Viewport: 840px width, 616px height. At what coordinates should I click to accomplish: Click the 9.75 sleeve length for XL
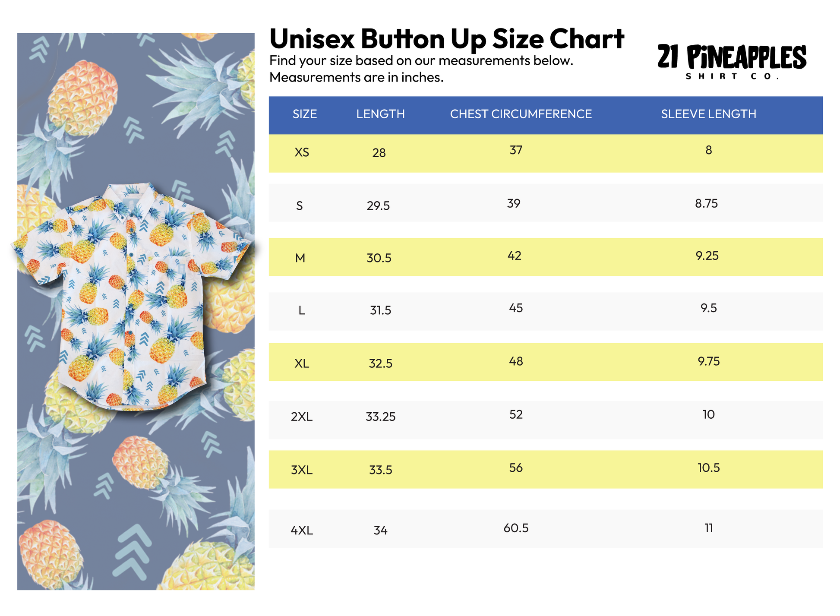[709, 361]
